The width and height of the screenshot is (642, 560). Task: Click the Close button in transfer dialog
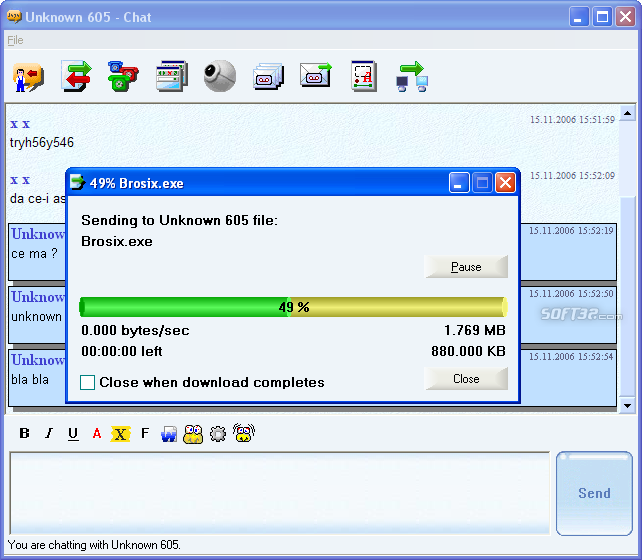pyautogui.click(x=466, y=379)
